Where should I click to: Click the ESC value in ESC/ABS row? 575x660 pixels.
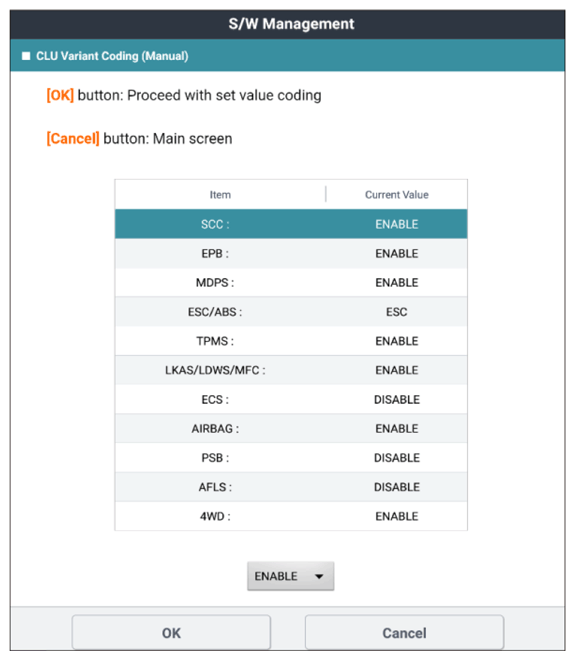coord(397,312)
